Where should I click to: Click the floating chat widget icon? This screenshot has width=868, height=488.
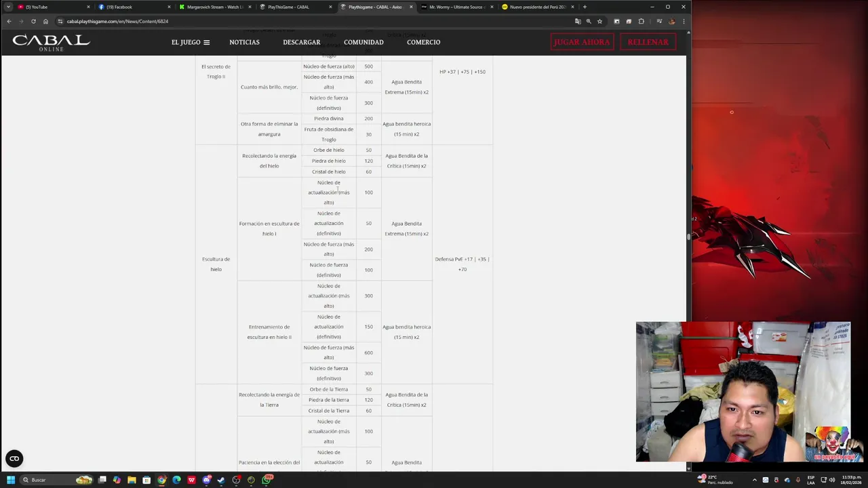[x=14, y=459]
